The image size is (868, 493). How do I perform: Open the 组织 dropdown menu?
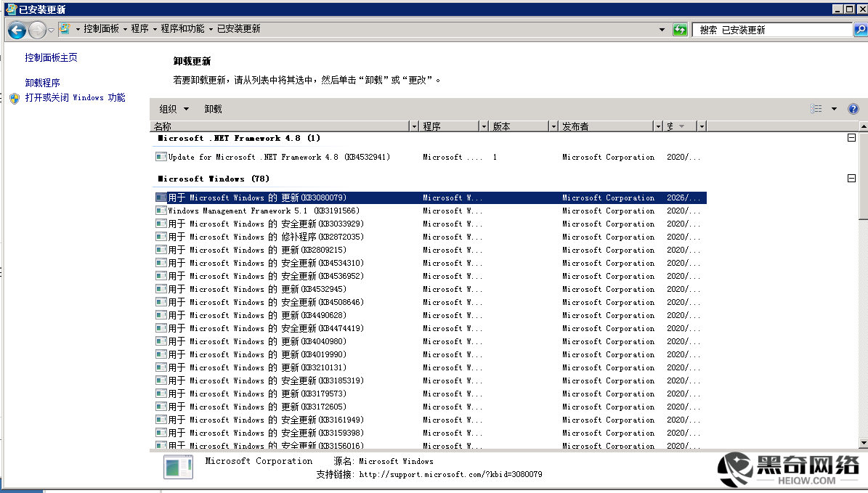click(x=174, y=109)
